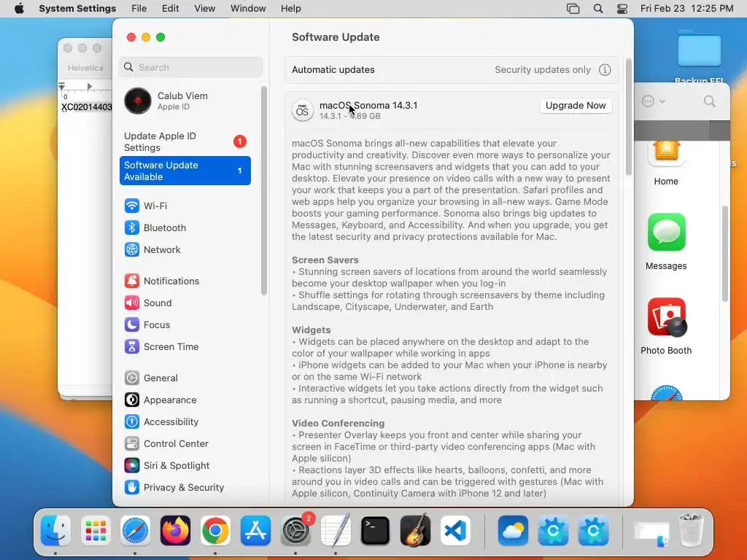Viewport: 747px width, 560px height.
Task: Open Appearance settings
Action: tap(185, 400)
